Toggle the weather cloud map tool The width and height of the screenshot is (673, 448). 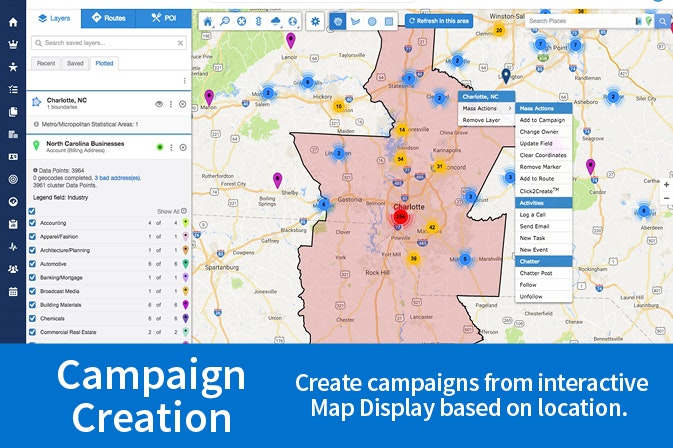tap(276, 21)
